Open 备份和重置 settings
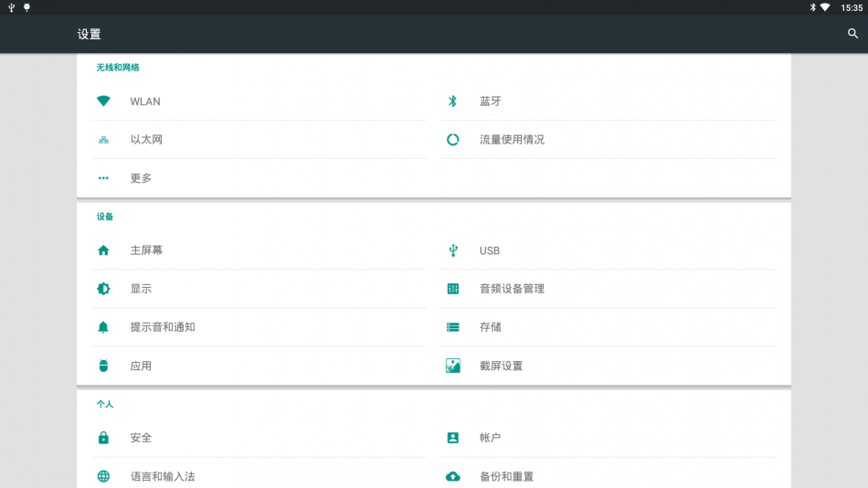Screen dimensions: 868x488 609,476
